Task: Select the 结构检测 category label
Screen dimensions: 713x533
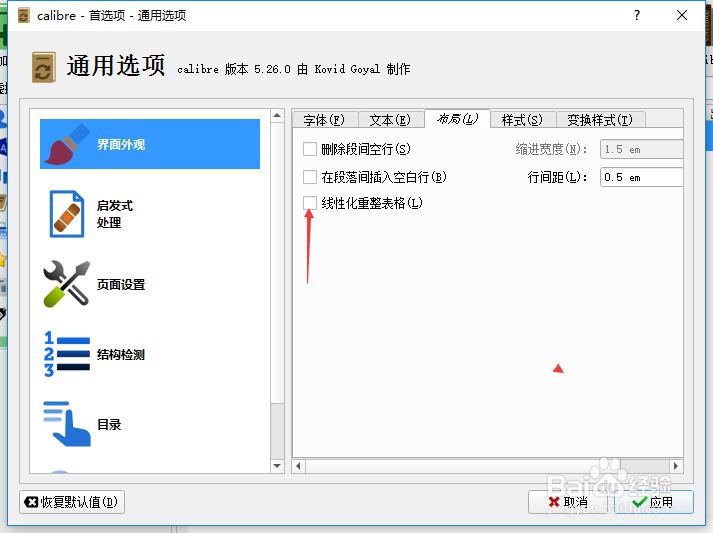Action: click(x=121, y=355)
